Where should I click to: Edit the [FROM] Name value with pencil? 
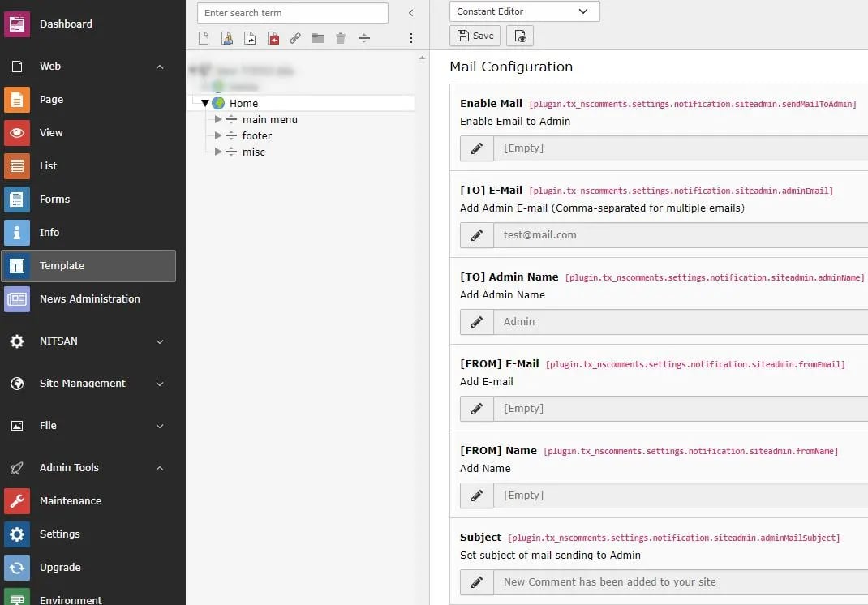tap(477, 496)
